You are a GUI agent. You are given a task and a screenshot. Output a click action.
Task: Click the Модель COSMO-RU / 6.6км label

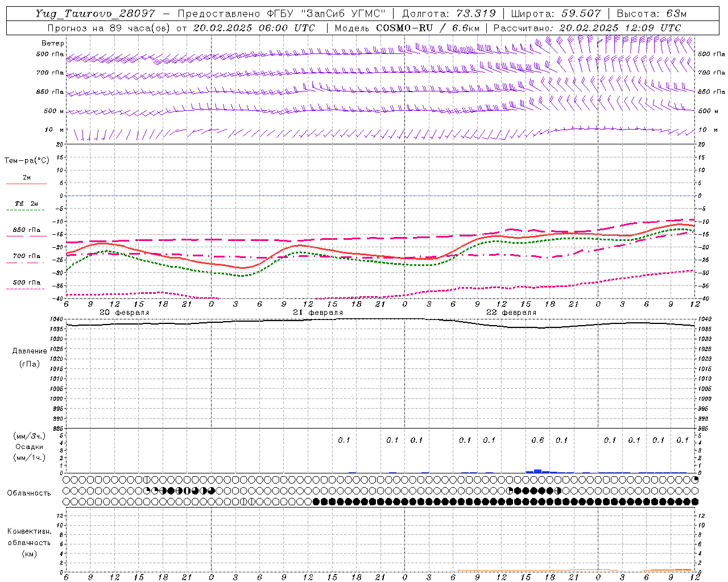(x=407, y=28)
